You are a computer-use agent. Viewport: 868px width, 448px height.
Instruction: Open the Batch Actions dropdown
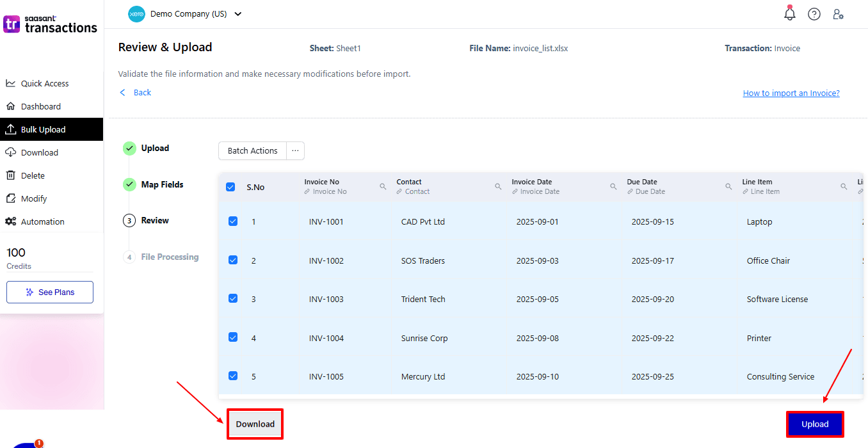252,150
